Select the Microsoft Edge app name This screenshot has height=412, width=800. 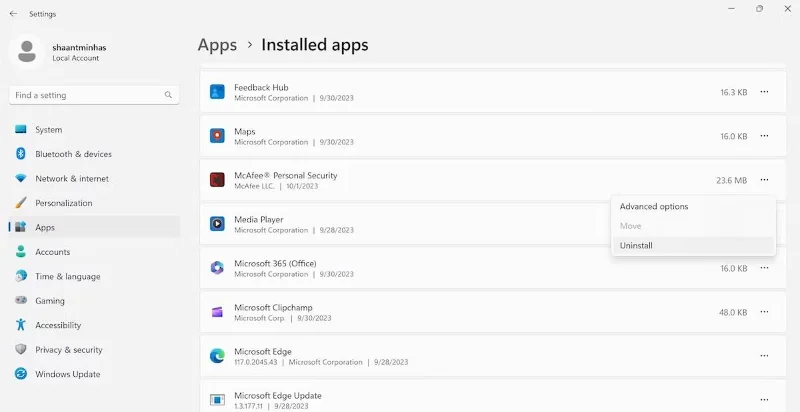click(263, 351)
